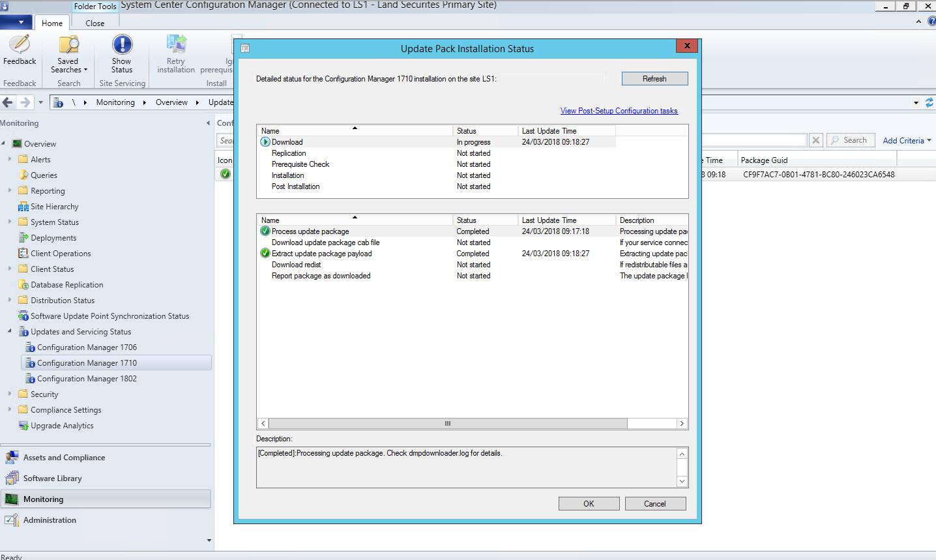This screenshot has width=936, height=560.
Task: Click the horizontal scrollbar left arrow
Action: coord(263,423)
